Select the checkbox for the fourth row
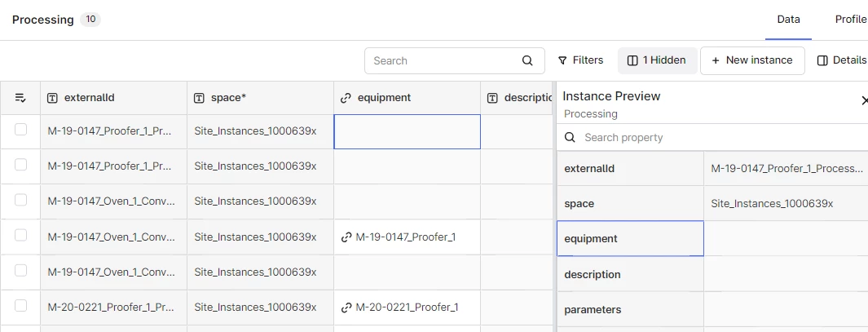This screenshot has height=332, width=868. tap(20, 236)
